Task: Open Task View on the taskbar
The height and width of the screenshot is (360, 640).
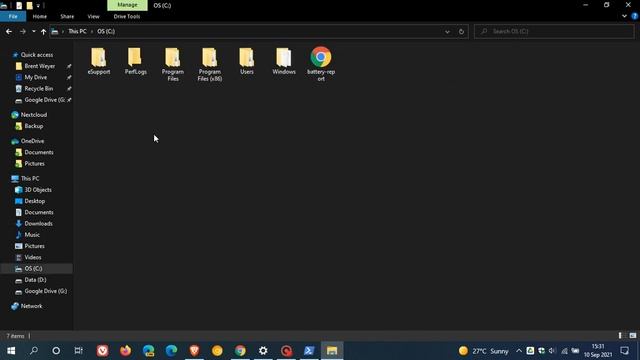Action: pos(78,351)
